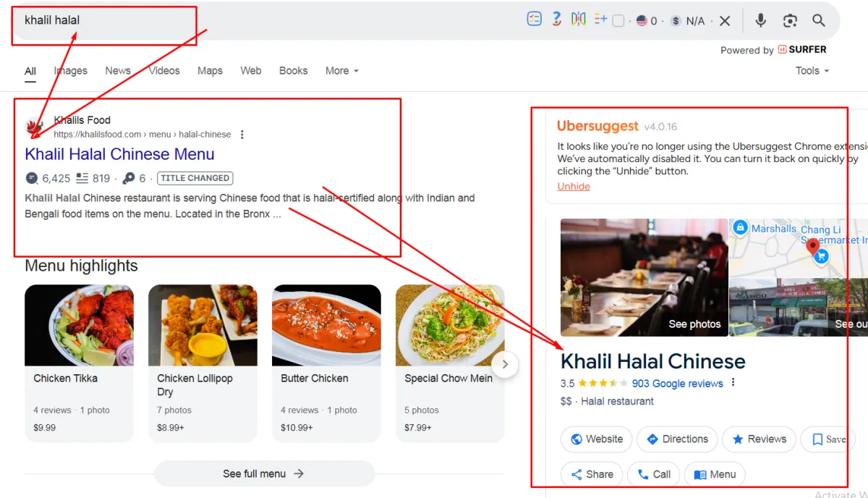Click the keyword key icon showing 6

pos(129,178)
